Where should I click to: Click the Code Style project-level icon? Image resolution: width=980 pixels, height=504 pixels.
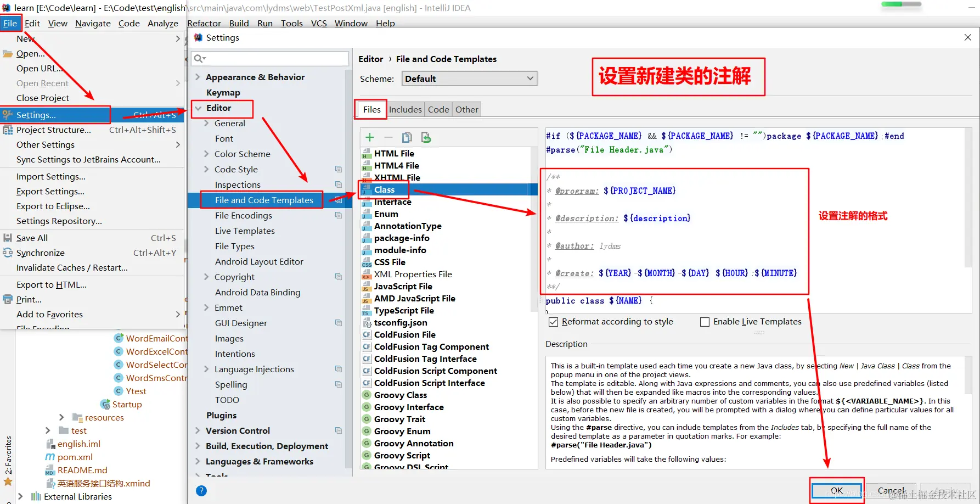(339, 169)
